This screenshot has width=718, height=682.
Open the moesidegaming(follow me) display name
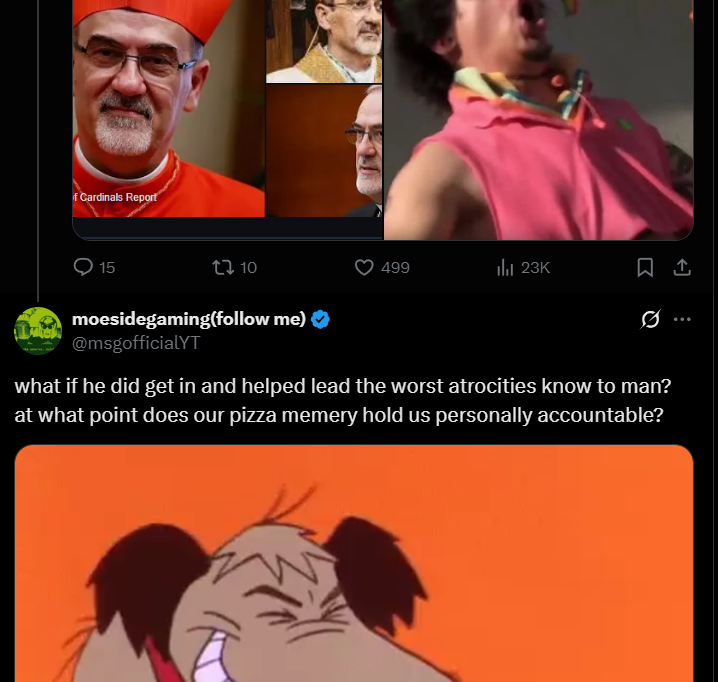[189, 319]
